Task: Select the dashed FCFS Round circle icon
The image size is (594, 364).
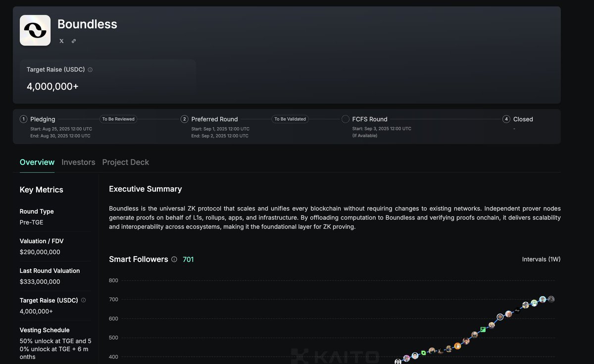Action: (346, 119)
